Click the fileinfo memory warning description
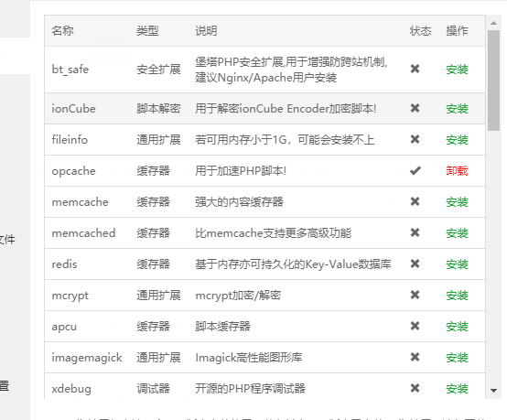 pyautogui.click(x=285, y=140)
